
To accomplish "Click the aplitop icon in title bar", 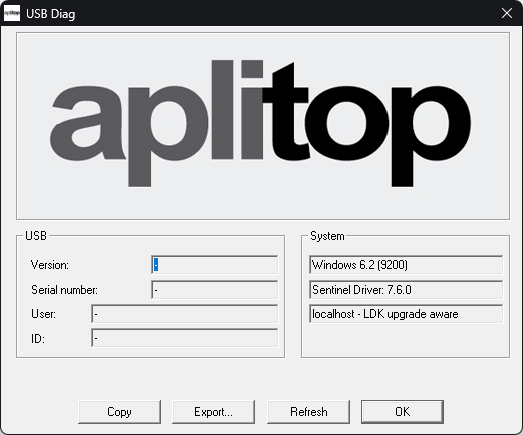I will 12,13.
